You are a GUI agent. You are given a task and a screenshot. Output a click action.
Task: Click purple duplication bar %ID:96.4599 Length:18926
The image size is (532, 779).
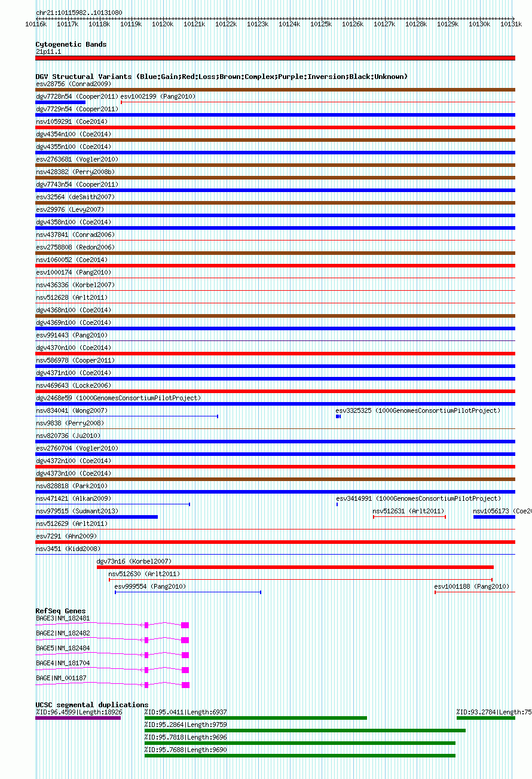[78, 718]
